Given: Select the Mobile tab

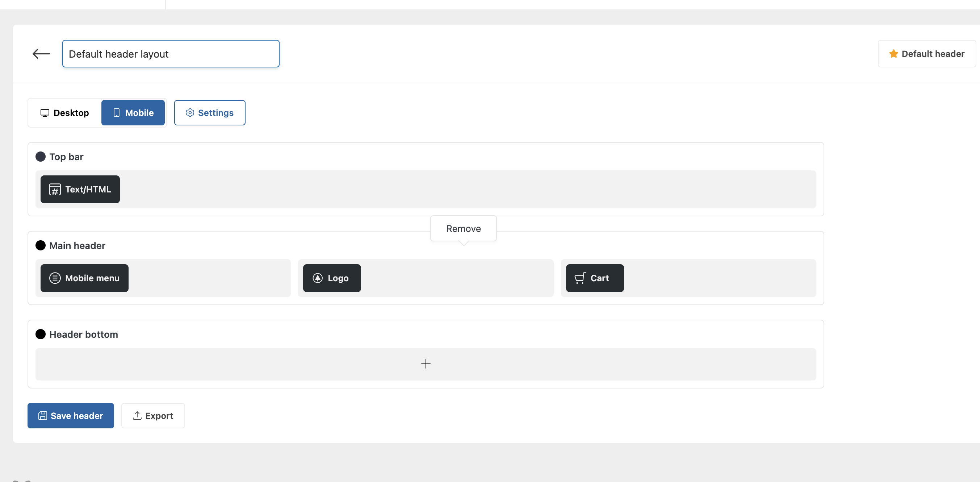Looking at the screenshot, I should coord(133,113).
